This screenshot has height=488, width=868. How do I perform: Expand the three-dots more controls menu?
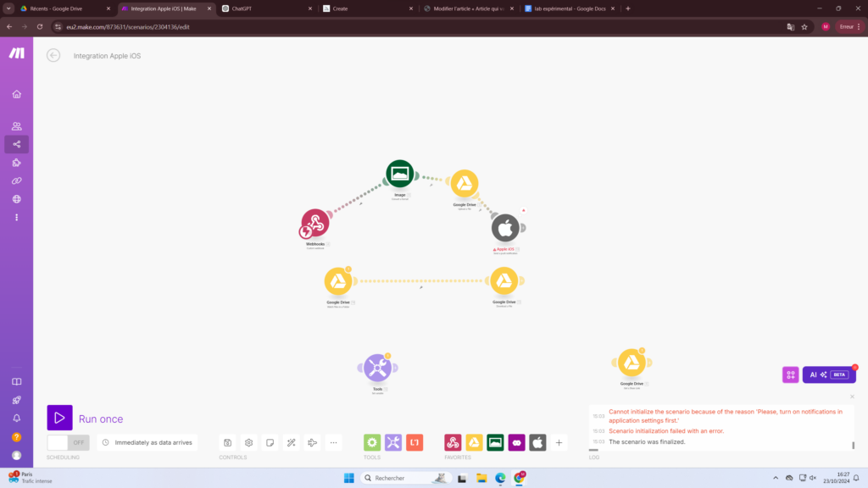[x=333, y=442]
